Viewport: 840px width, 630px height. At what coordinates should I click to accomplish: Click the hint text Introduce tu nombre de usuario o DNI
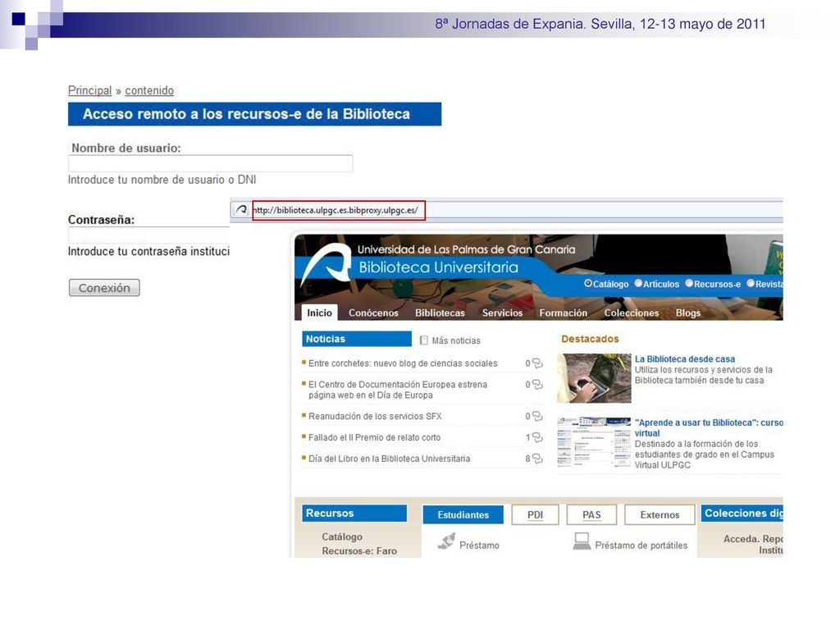(162, 180)
